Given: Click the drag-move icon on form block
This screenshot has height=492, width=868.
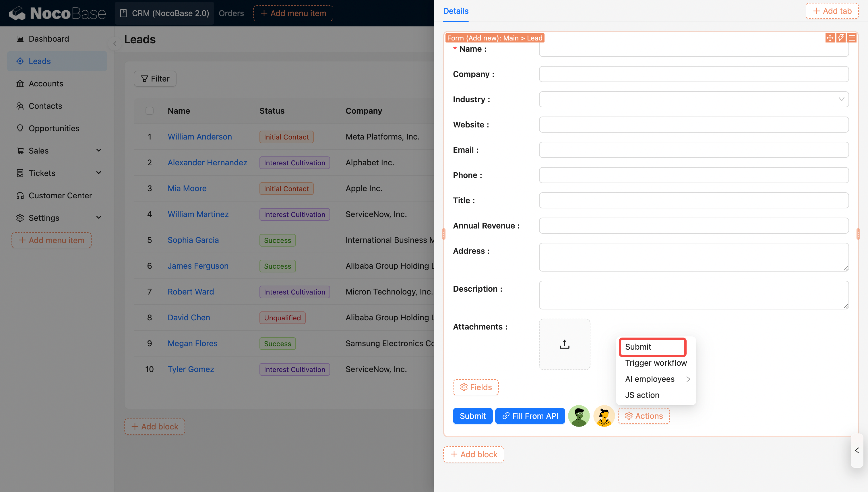Looking at the screenshot, I should 830,38.
